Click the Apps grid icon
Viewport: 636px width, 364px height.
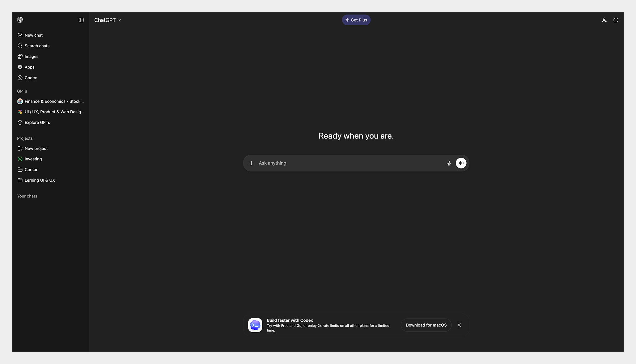coord(20,67)
